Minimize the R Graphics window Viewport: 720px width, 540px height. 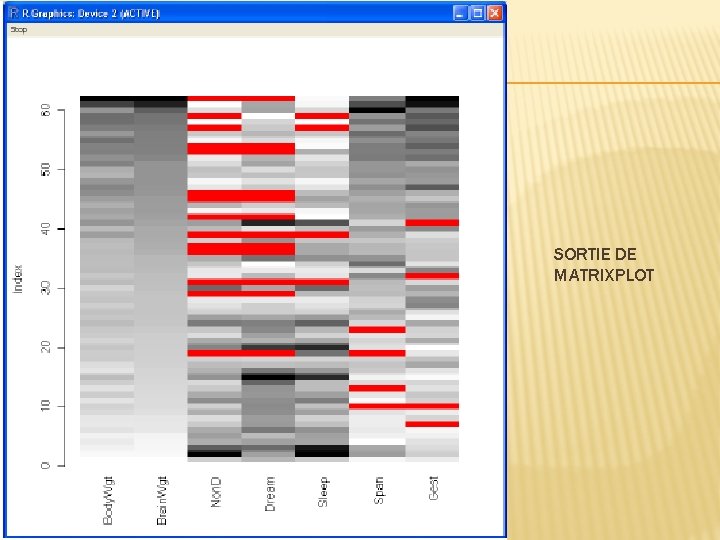(460, 13)
